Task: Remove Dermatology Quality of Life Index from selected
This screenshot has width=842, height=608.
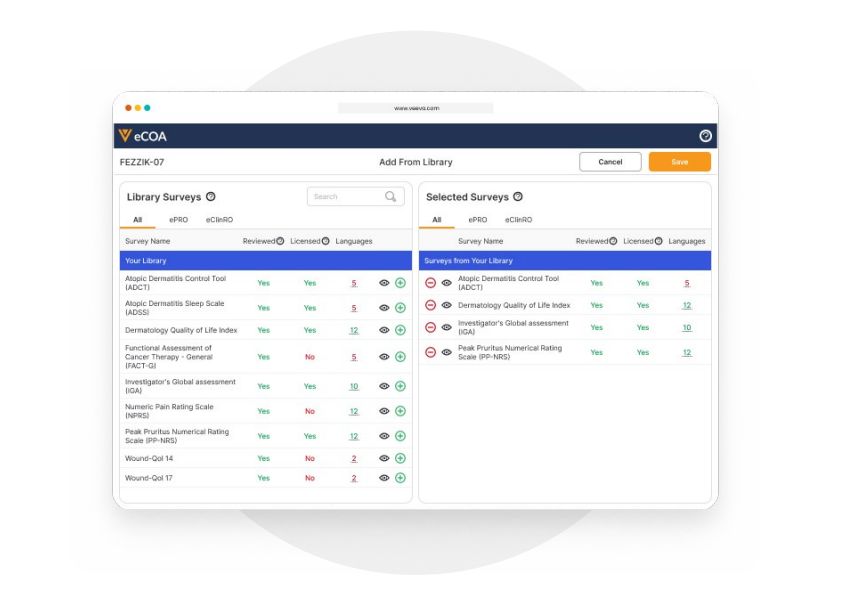Action: coord(430,305)
